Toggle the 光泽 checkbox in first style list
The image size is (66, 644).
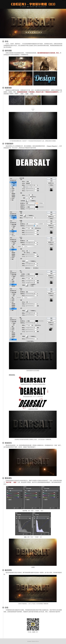pyautogui.click(x=11, y=192)
